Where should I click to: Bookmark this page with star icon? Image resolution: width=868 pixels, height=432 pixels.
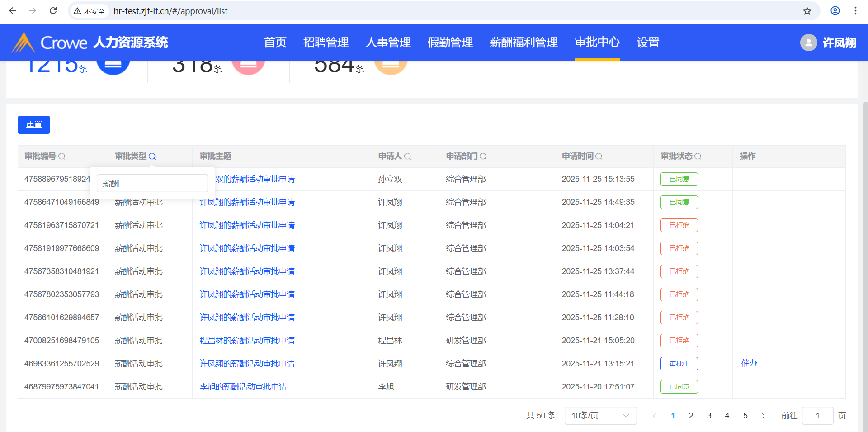coord(807,11)
